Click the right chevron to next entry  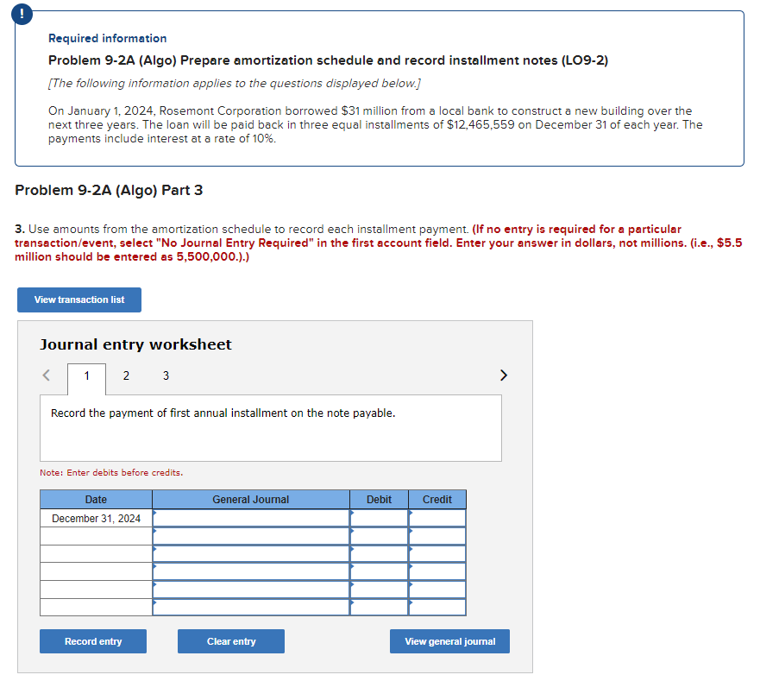[x=503, y=375]
